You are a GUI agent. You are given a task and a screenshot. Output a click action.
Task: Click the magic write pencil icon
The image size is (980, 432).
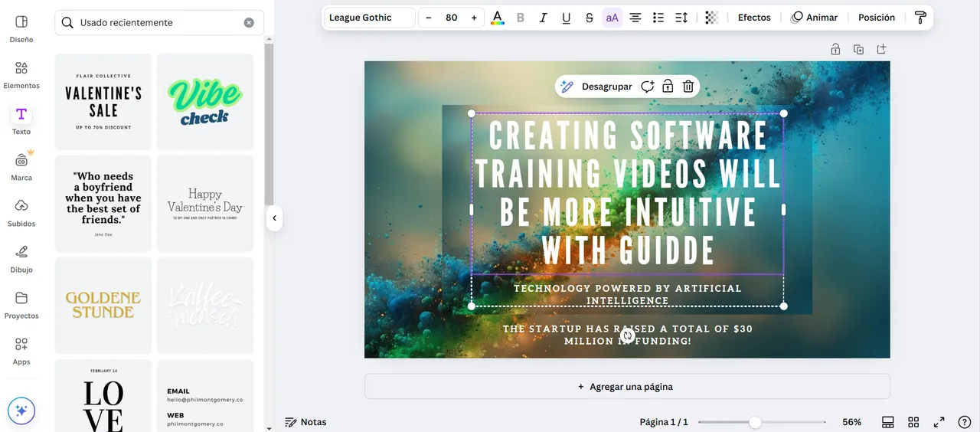coord(567,87)
